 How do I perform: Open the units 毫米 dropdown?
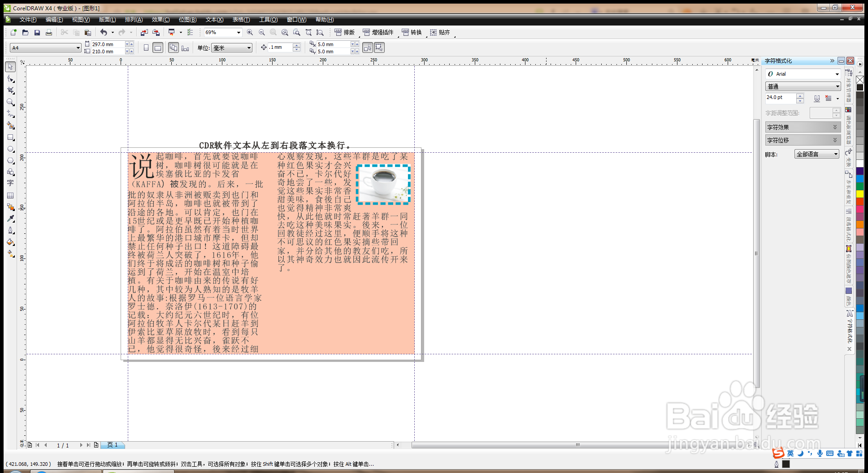tap(249, 48)
